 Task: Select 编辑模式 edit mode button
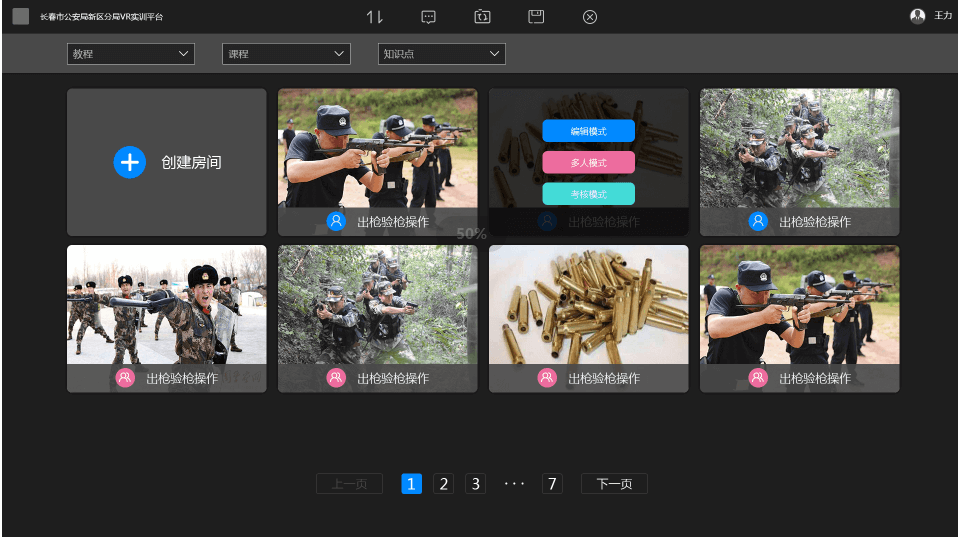pos(588,131)
